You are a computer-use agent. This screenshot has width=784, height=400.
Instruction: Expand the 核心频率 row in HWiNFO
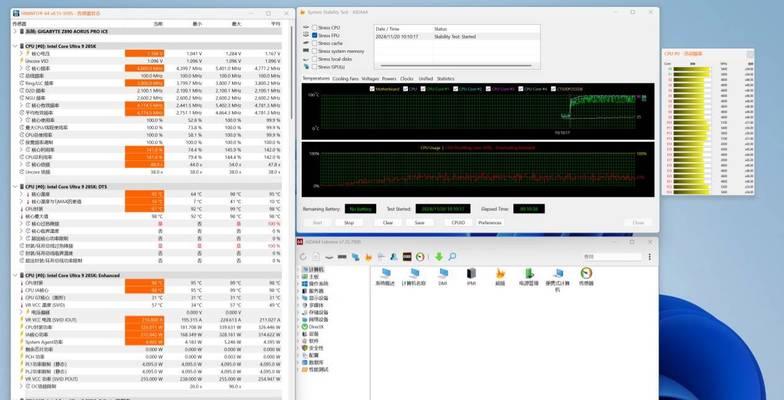click(22, 68)
